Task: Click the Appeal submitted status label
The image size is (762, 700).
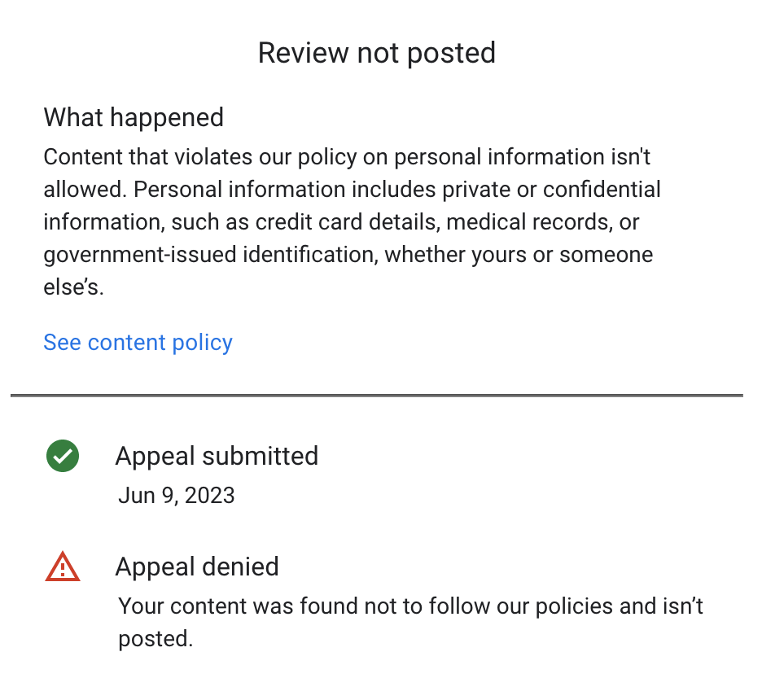Action: (x=217, y=456)
